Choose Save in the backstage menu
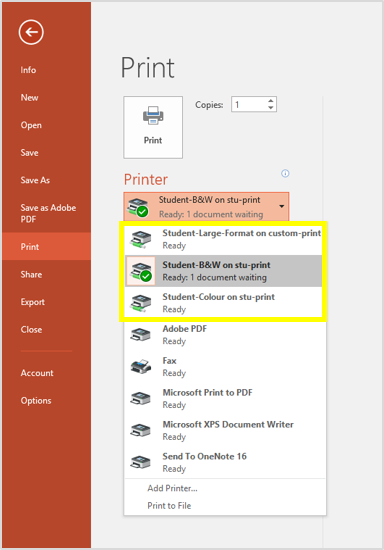The width and height of the screenshot is (384, 550). pyautogui.click(x=29, y=153)
